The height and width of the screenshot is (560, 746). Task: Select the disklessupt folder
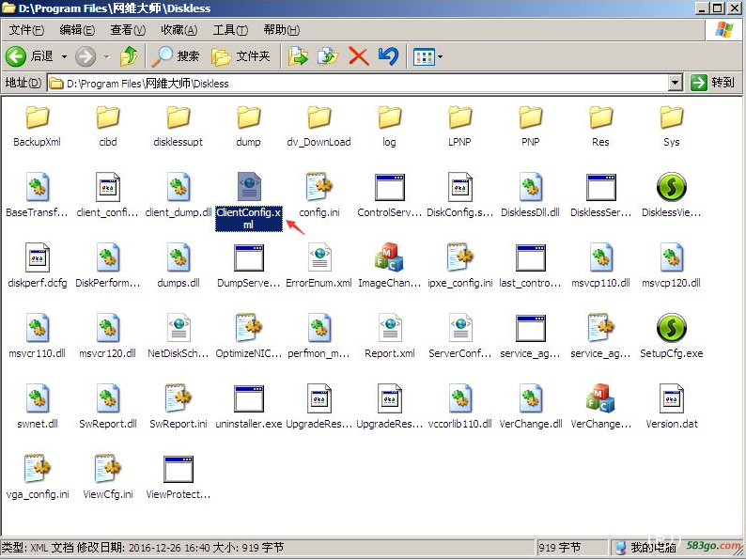[x=179, y=127]
